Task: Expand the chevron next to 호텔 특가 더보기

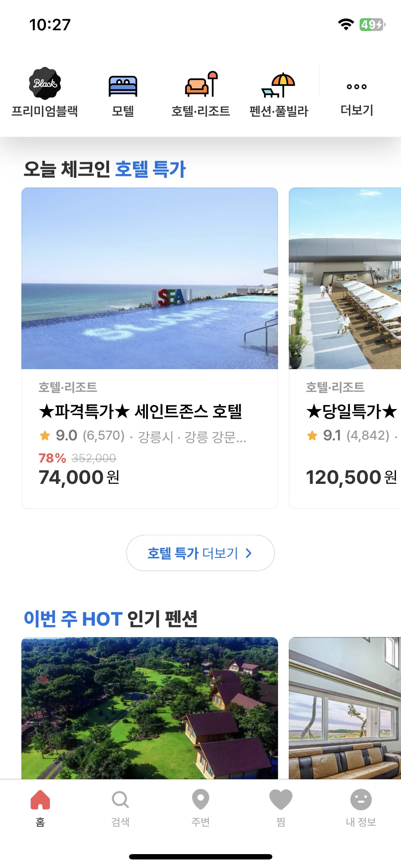Action: coord(249,553)
